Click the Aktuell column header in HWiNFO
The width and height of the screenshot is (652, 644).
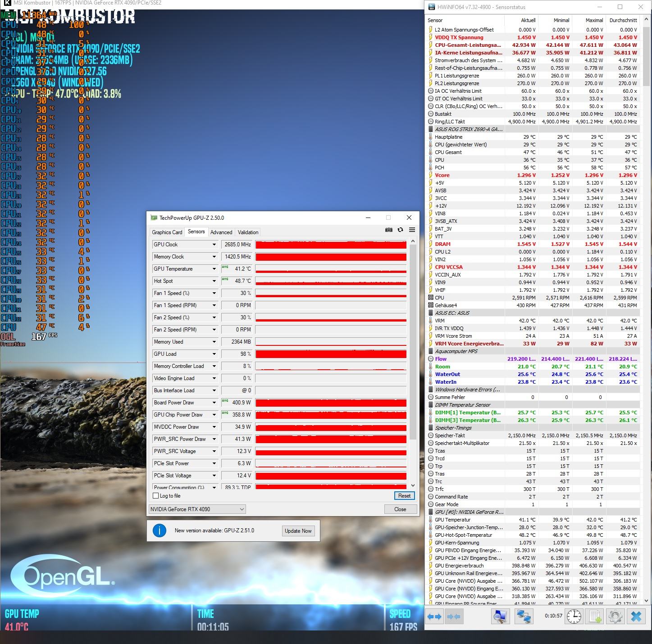pos(521,20)
